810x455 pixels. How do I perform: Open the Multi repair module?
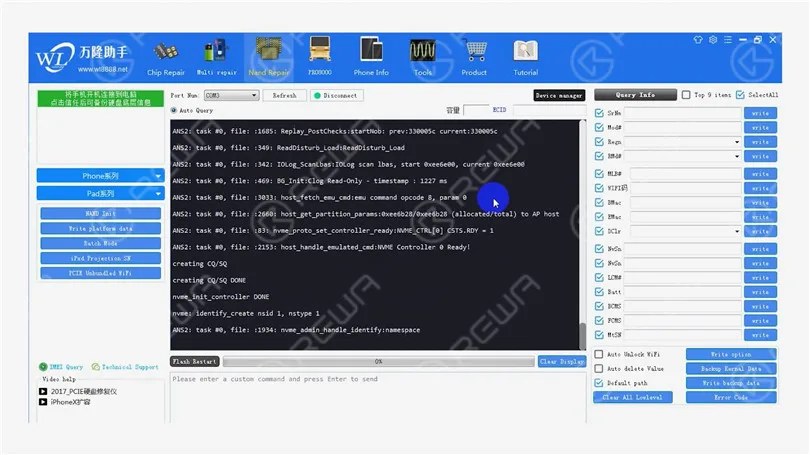(216, 59)
